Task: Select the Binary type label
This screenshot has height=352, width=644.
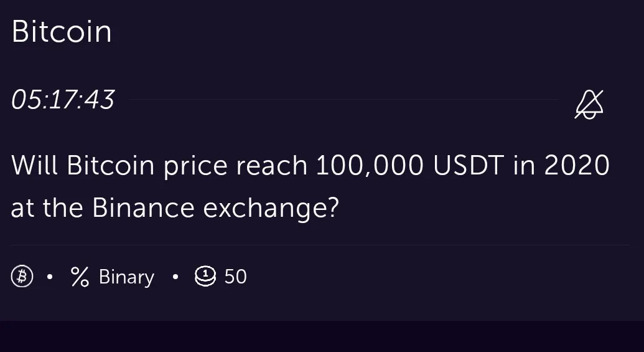Action: pyautogui.click(x=126, y=277)
